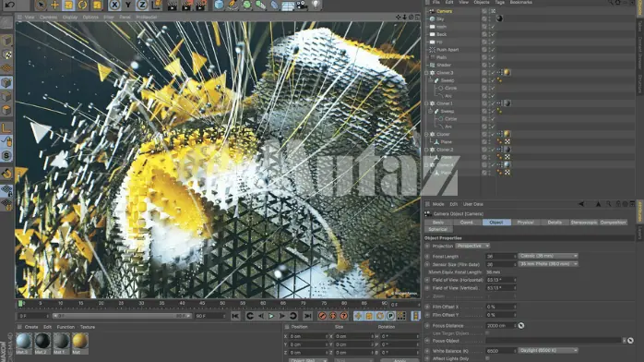Go to start of animation

pos(235,316)
